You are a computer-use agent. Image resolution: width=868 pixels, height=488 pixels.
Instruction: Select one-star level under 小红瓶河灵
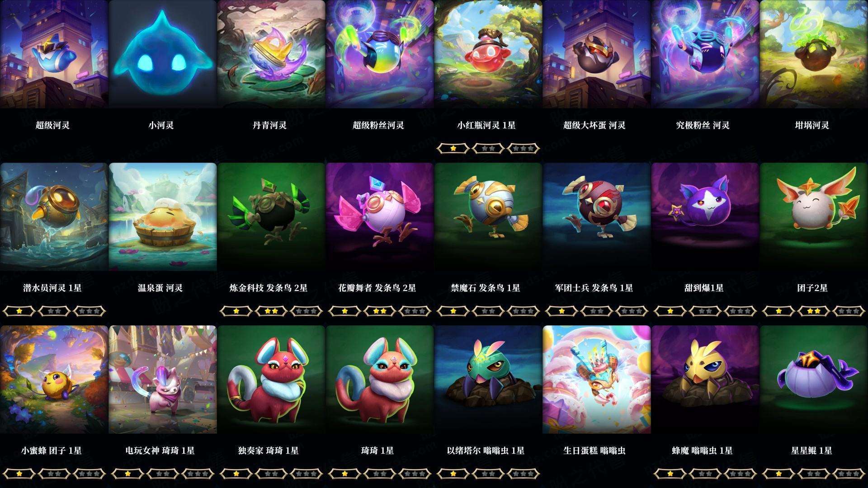453,148
